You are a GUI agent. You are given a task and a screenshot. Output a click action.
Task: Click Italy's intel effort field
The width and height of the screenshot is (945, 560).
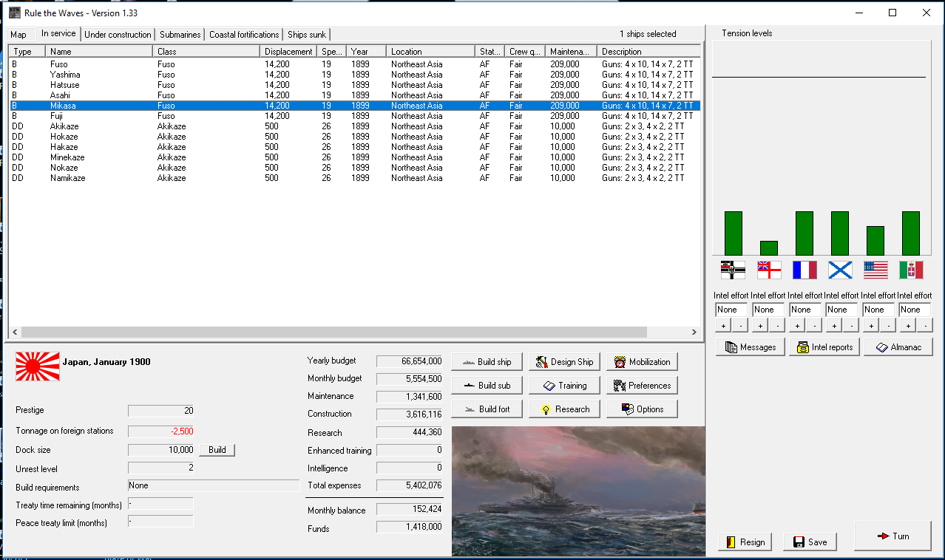[x=915, y=310]
